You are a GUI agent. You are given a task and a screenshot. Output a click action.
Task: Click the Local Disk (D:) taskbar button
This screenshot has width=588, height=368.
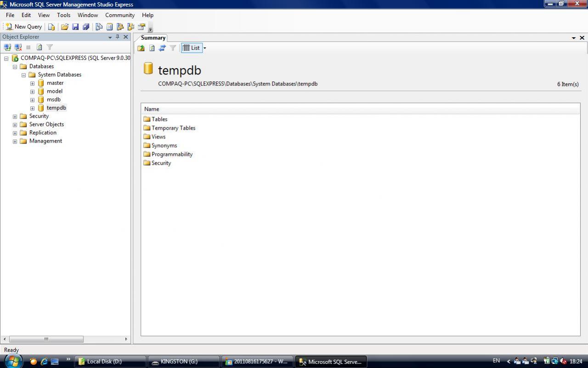[x=110, y=362]
